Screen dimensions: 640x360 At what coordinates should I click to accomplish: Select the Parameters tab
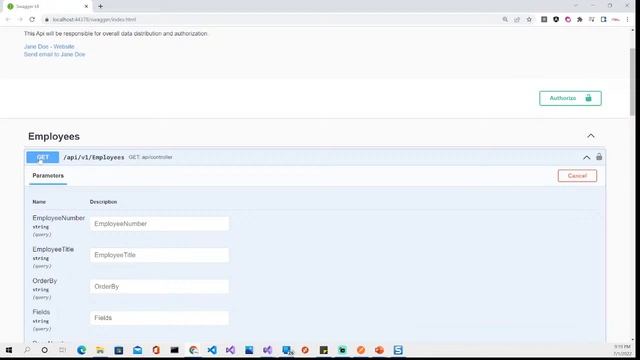tap(48, 176)
